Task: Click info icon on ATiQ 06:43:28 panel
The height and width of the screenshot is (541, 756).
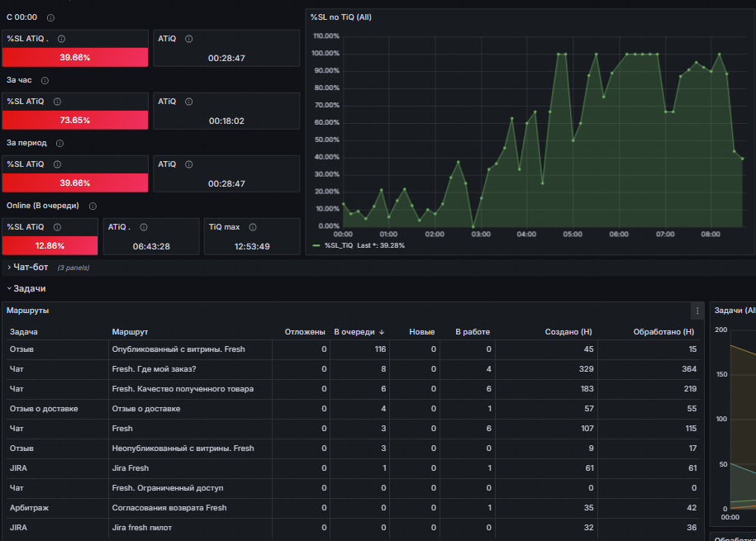Action: coord(144,227)
